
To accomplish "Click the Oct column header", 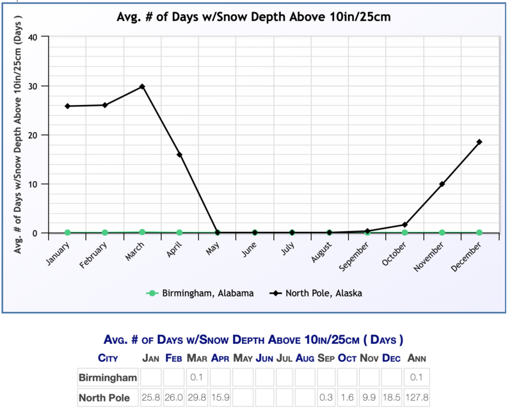I will pos(347,359).
